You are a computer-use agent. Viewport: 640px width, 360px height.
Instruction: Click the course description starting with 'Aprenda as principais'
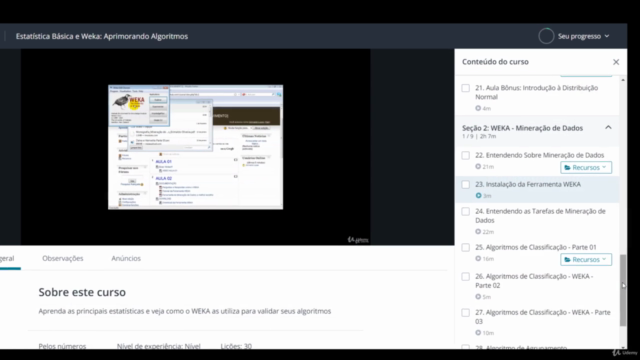[184, 311]
